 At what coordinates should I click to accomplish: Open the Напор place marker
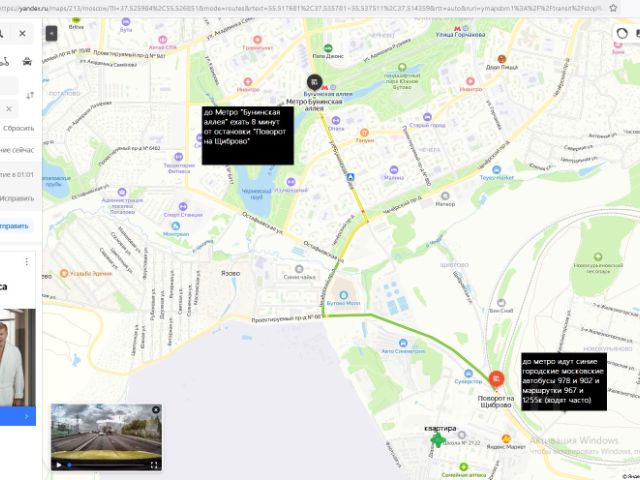pos(445,196)
